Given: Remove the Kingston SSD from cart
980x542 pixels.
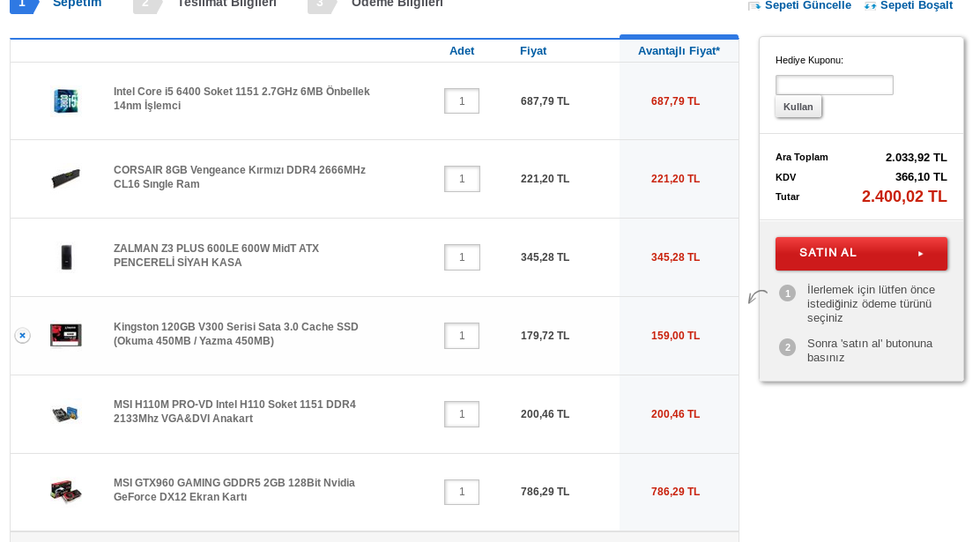Looking at the screenshot, I should pyautogui.click(x=23, y=336).
